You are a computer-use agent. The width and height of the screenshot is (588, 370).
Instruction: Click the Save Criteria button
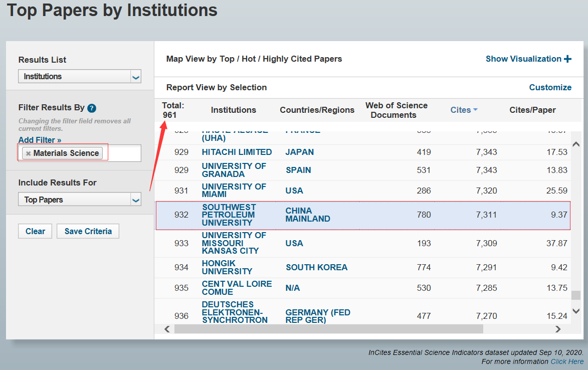pyautogui.click(x=88, y=231)
